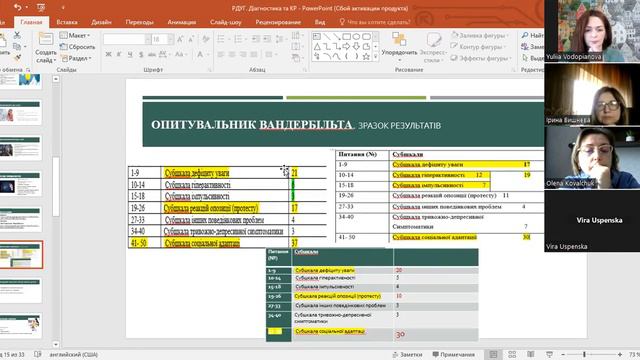Click the Найти find button
640x360 pixels.
532,36
